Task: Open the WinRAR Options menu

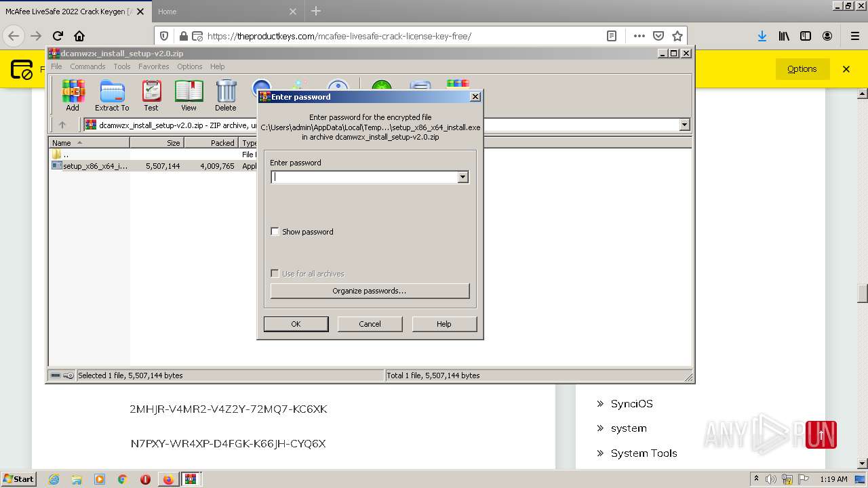Action: click(x=190, y=66)
